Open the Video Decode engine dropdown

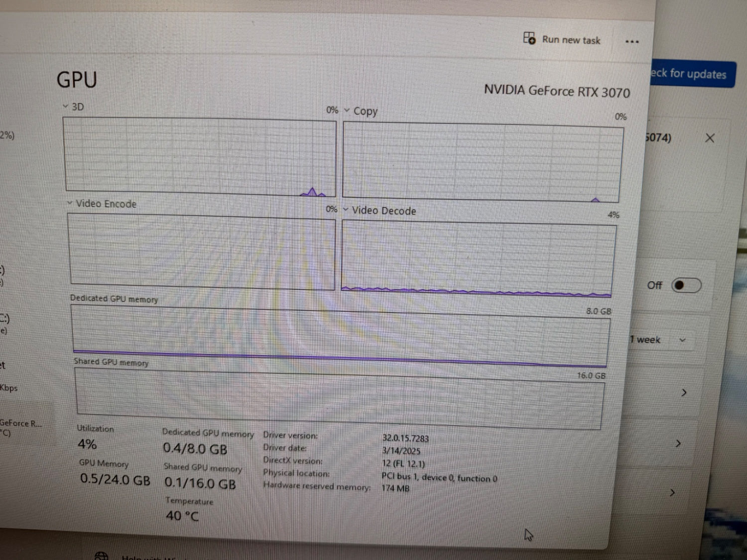(379, 211)
